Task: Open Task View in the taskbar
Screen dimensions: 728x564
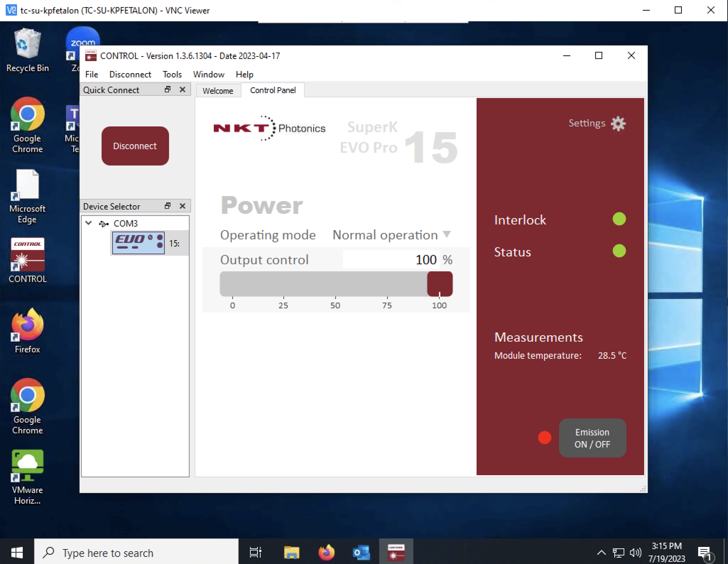Action: (256, 553)
